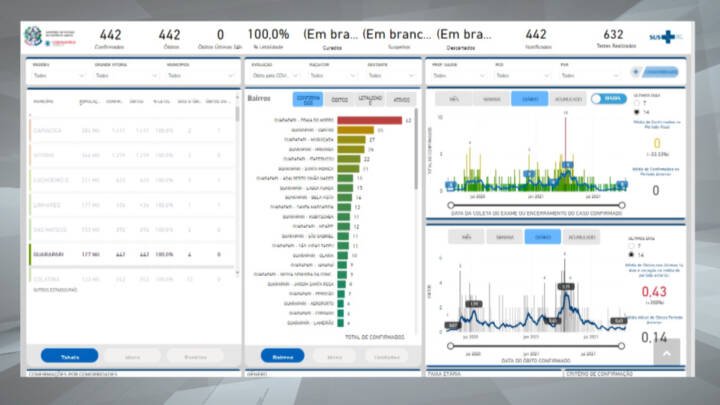Click the button right of Tabela
720x405 pixels.
pyautogui.click(x=132, y=356)
